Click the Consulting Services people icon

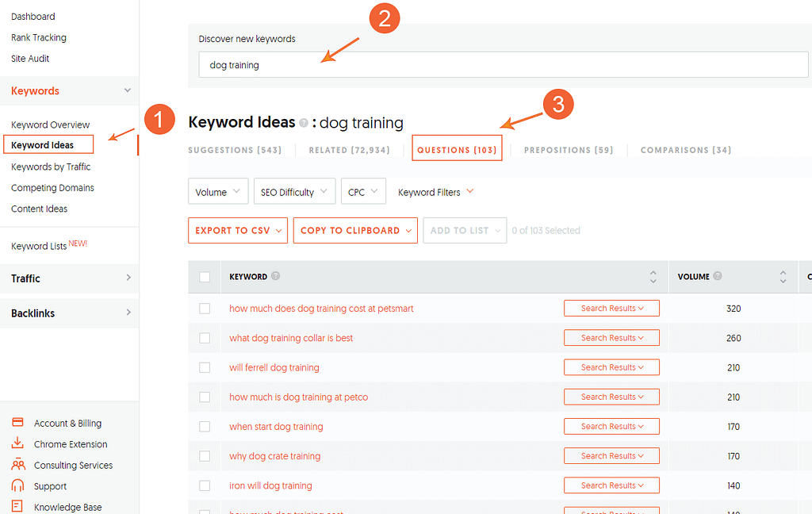click(18, 464)
